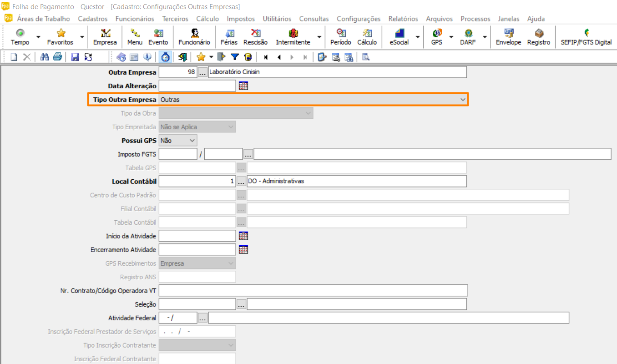The width and height of the screenshot is (617, 364).
Task: Click the blue funnel filter icon
Action: tap(235, 57)
